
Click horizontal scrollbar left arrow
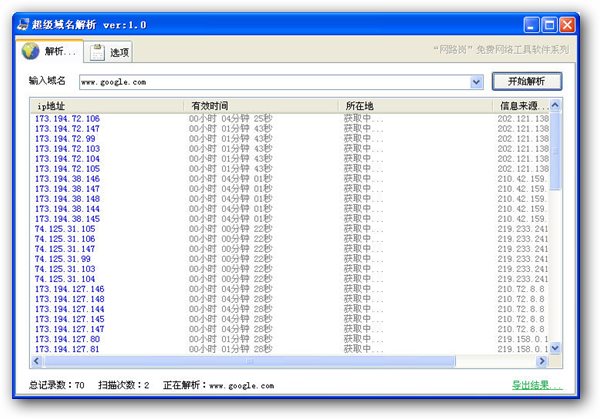36,361
